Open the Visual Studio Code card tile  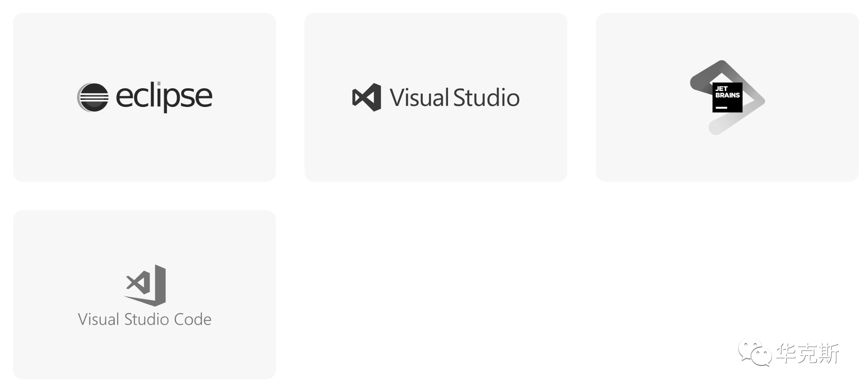144,295
